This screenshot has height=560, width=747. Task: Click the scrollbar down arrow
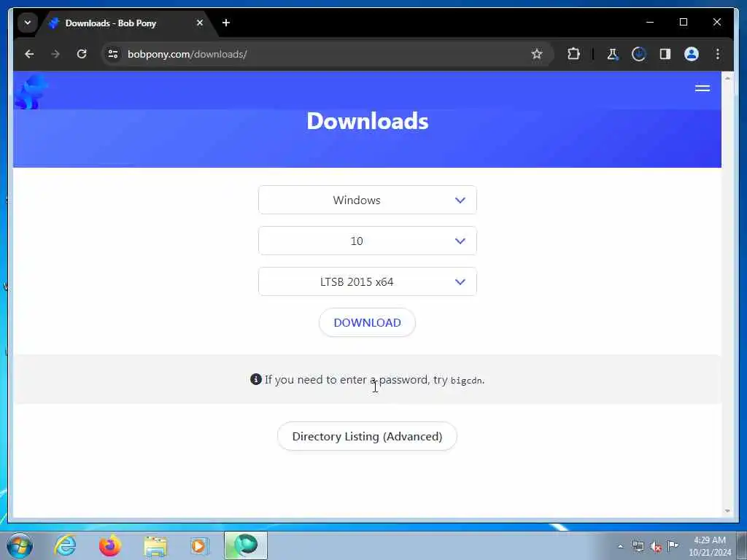click(727, 511)
